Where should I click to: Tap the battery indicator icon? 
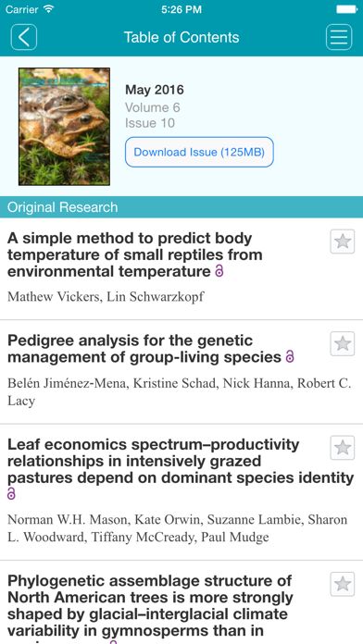pyautogui.click(x=346, y=9)
